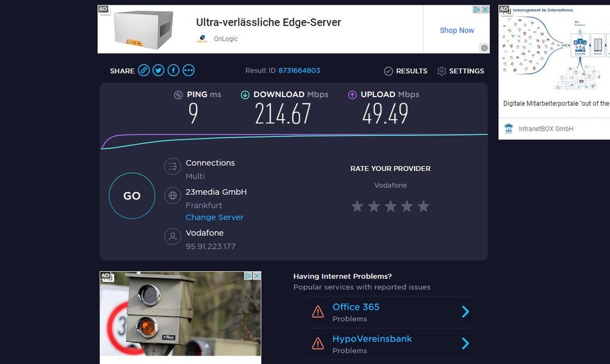610x364 pixels.
Task: Rate provider with two stars
Action: pyautogui.click(x=374, y=206)
